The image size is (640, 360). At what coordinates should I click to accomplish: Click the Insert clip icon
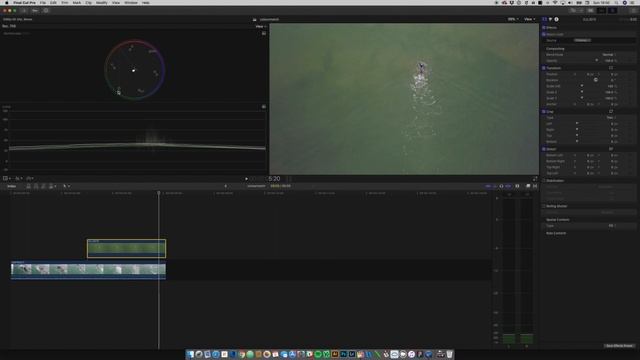36,186
